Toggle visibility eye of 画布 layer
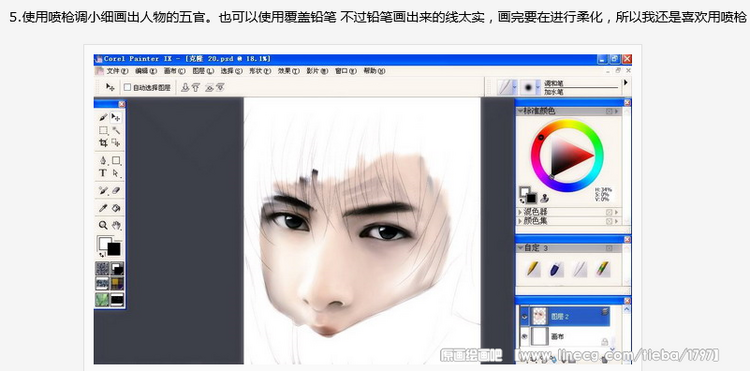 [x=524, y=336]
